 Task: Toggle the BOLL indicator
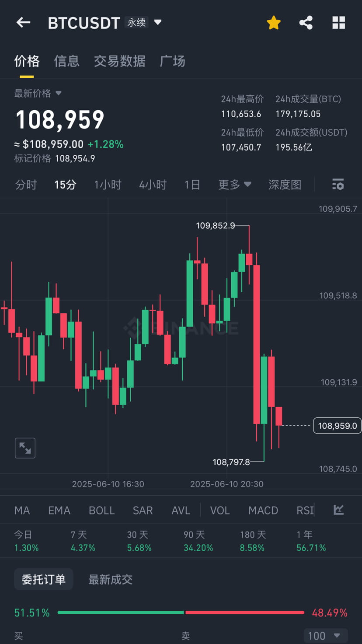click(x=101, y=511)
